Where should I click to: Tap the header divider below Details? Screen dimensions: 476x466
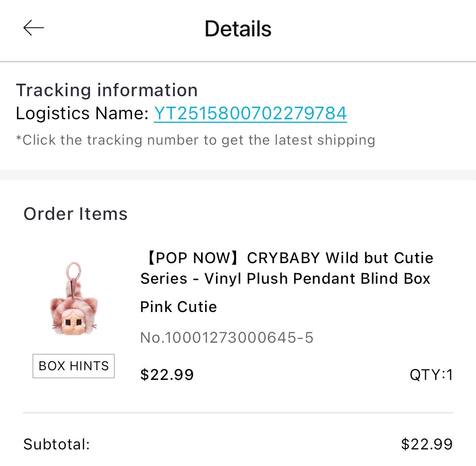(238, 62)
